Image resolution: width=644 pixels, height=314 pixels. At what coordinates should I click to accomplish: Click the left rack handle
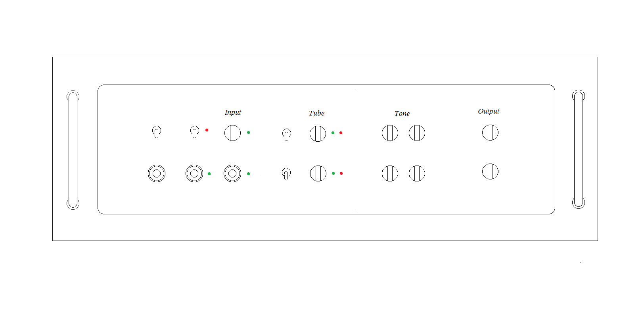73,150
